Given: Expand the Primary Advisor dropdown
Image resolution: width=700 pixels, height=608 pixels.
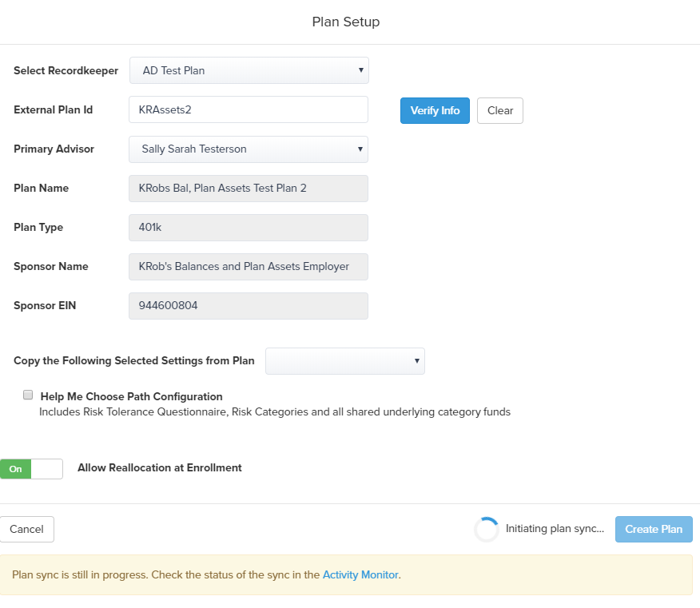Looking at the screenshot, I should [x=249, y=149].
